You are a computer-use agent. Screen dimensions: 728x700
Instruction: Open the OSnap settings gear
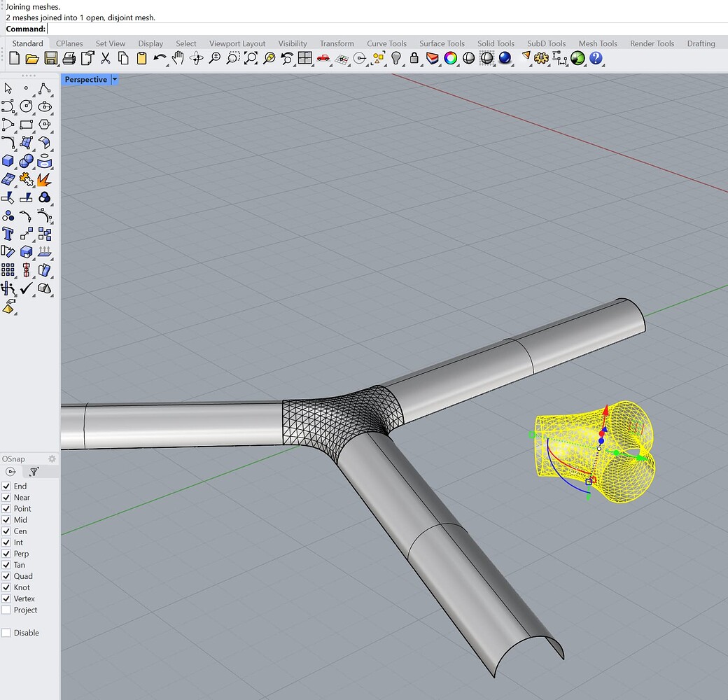coord(52,459)
